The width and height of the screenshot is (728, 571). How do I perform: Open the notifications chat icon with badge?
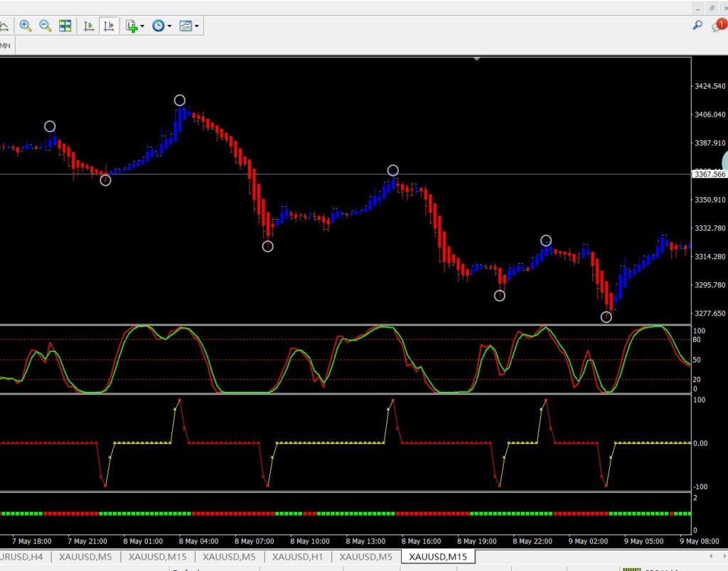click(x=719, y=25)
